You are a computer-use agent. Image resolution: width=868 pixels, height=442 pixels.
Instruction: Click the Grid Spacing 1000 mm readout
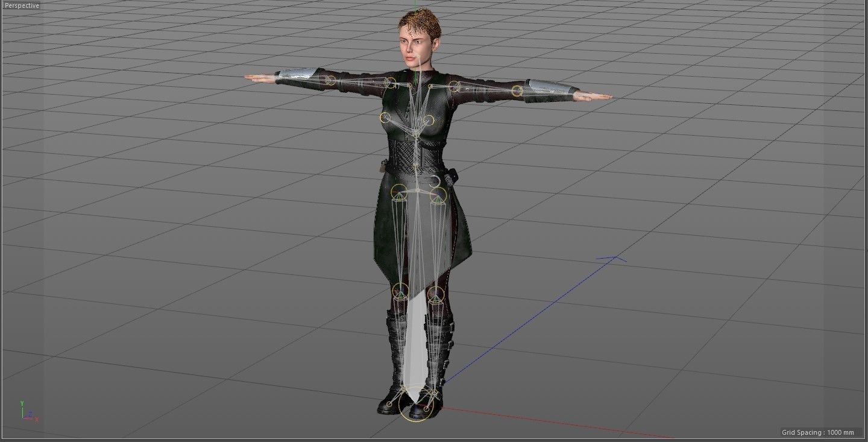817,432
